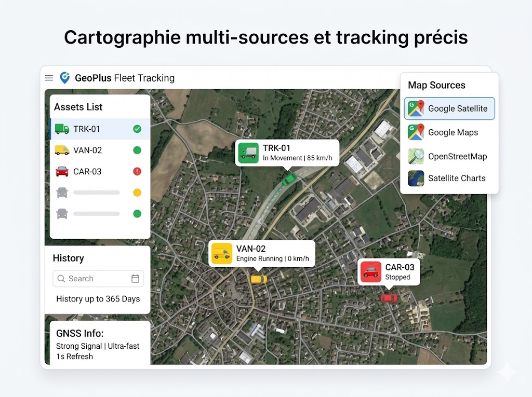Click the Google Satellite map icon
This screenshot has width=532, height=397.
point(416,108)
